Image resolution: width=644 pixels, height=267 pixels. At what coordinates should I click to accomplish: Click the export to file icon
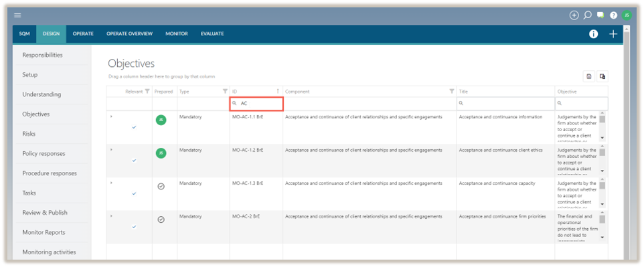tap(589, 76)
